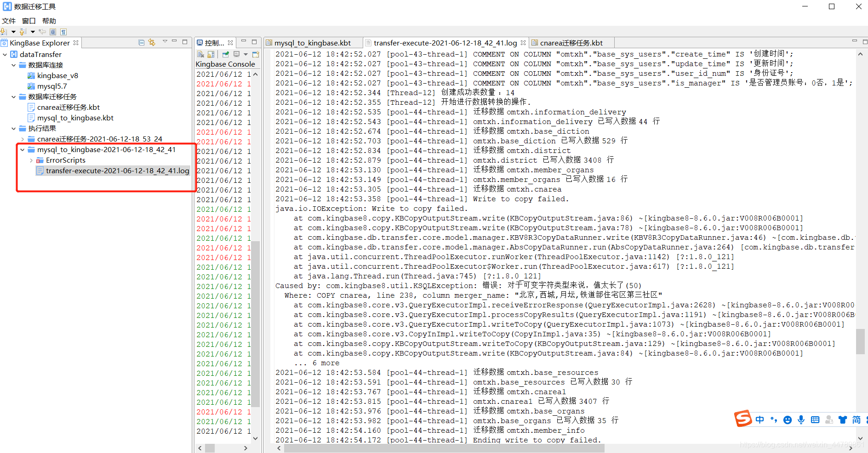Click the console vertical scrollbar thumb

tap(256, 323)
